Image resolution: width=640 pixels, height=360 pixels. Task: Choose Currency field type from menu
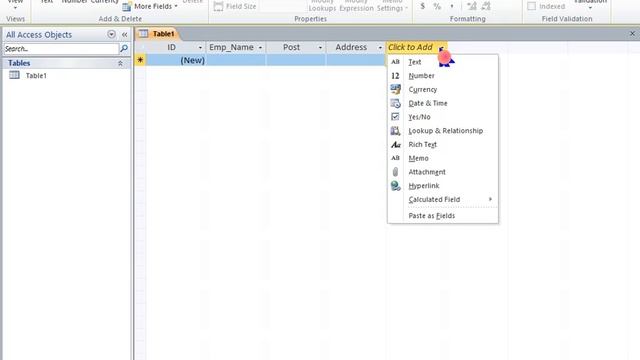443,89
